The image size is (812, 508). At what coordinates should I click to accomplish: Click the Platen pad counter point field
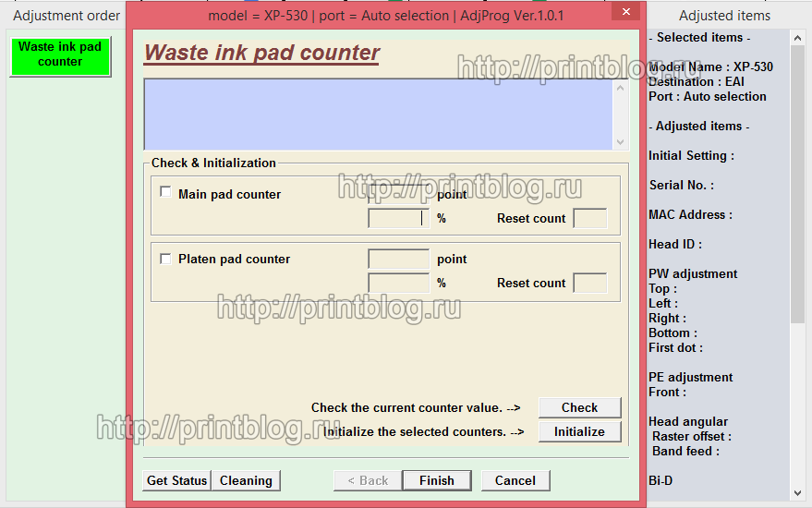pyautogui.click(x=399, y=259)
